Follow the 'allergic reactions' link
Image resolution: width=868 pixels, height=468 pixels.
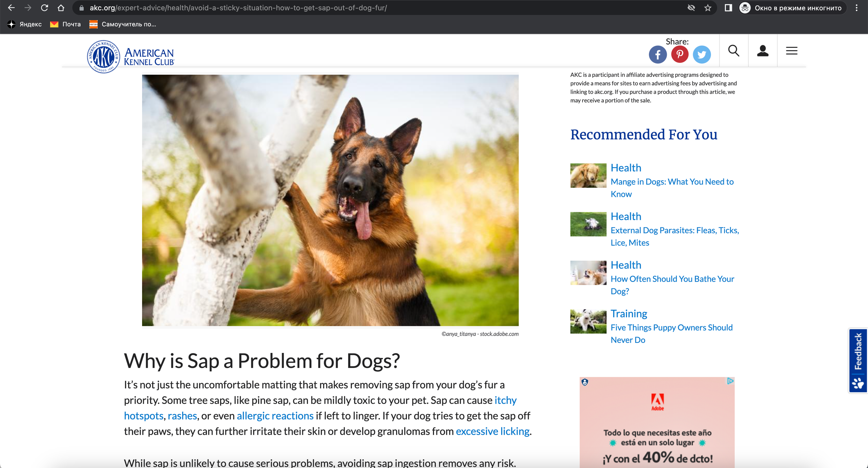tap(275, 416)
